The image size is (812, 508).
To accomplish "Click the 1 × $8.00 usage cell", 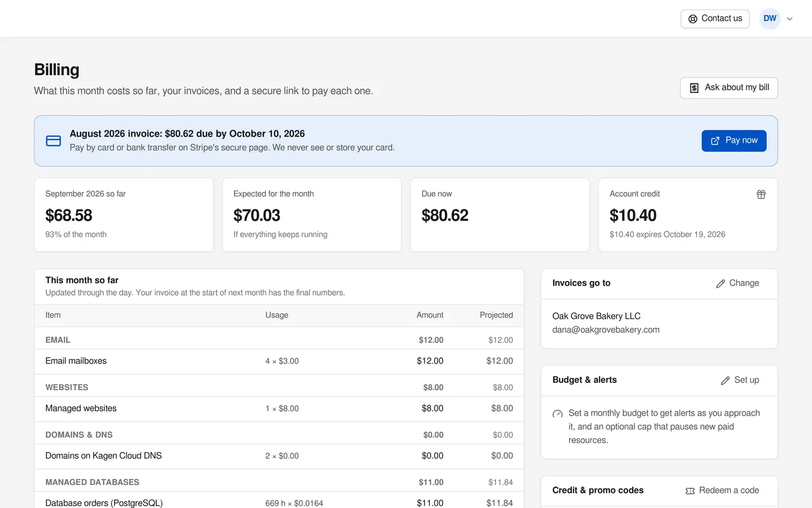I will click(x=282, y=409).
